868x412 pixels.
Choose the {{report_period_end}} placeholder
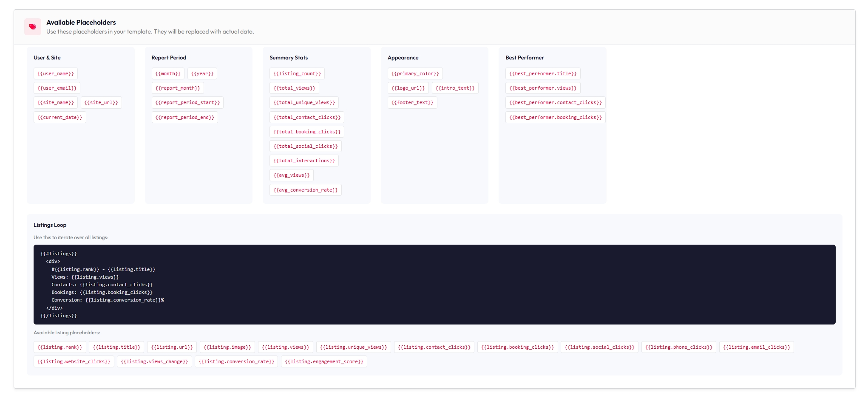coord(185,117)
